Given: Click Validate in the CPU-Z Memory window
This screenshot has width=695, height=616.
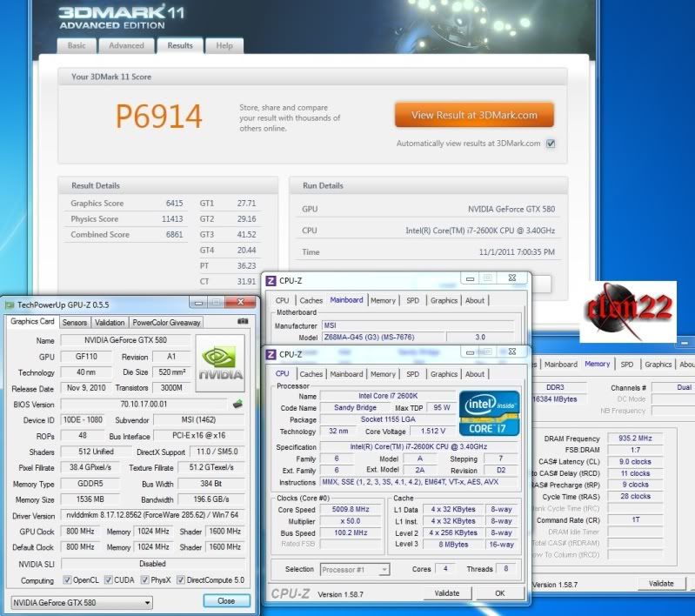Looking at the screenshot, I should click(661, 584).
